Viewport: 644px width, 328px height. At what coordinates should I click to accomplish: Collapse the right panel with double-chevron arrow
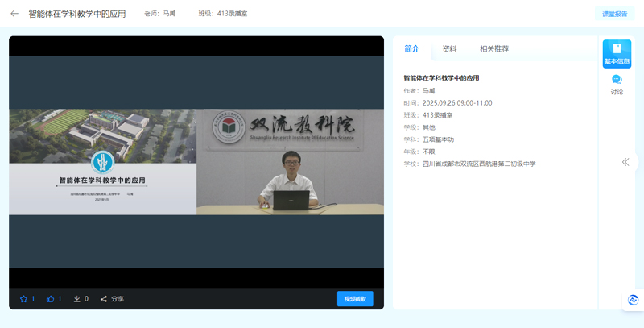pos(625,162)
